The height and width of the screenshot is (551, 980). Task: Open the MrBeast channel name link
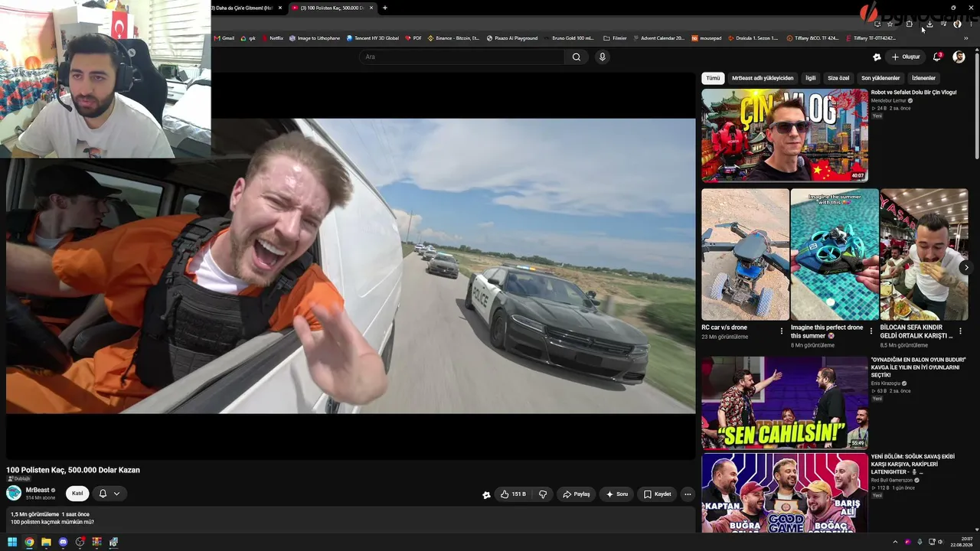[38, 490]
